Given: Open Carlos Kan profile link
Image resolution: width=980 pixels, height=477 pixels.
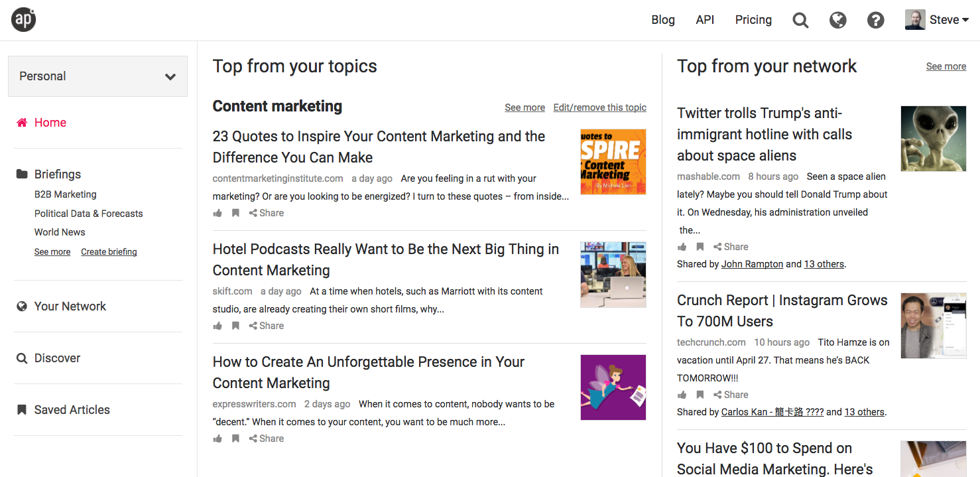Looking at the screenshot, I should [772, 412].
